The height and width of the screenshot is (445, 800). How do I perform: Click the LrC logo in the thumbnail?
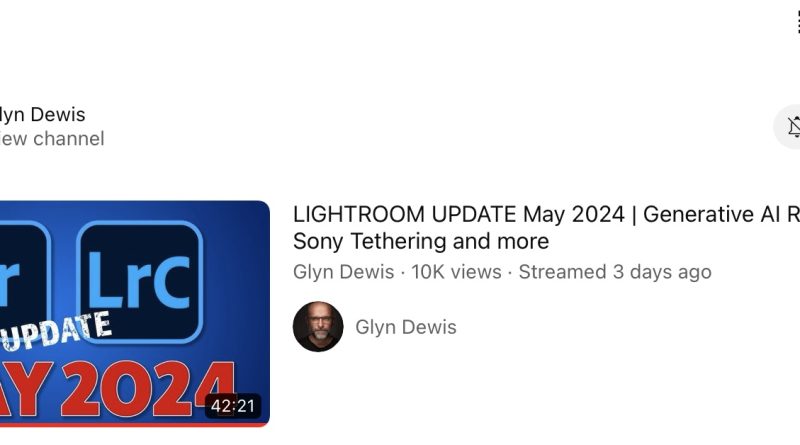[x=140, y=282]
